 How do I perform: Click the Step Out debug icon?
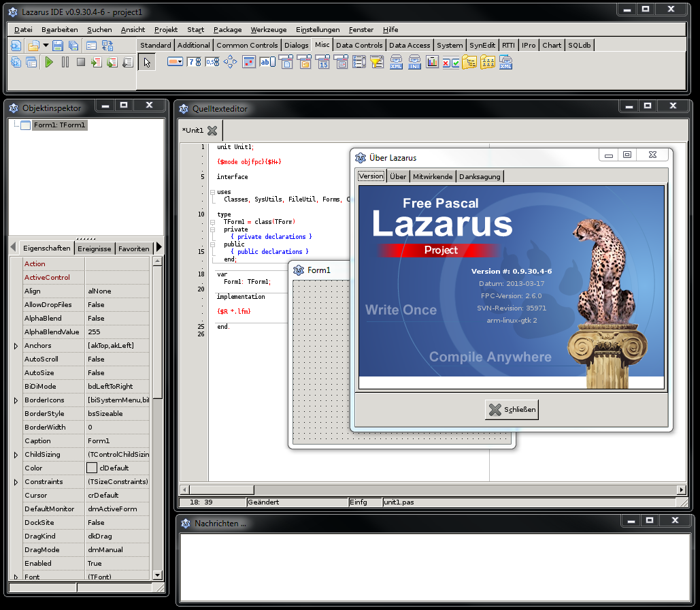[x=128, y=62]
